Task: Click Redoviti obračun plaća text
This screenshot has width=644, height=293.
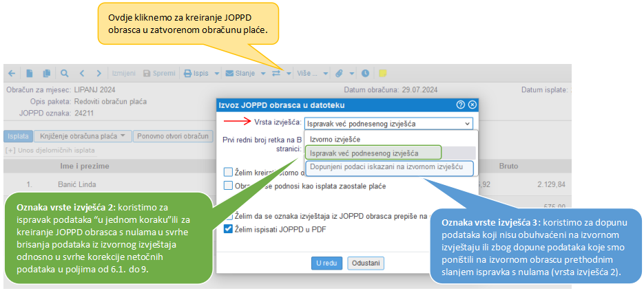Action: point(110,101)
